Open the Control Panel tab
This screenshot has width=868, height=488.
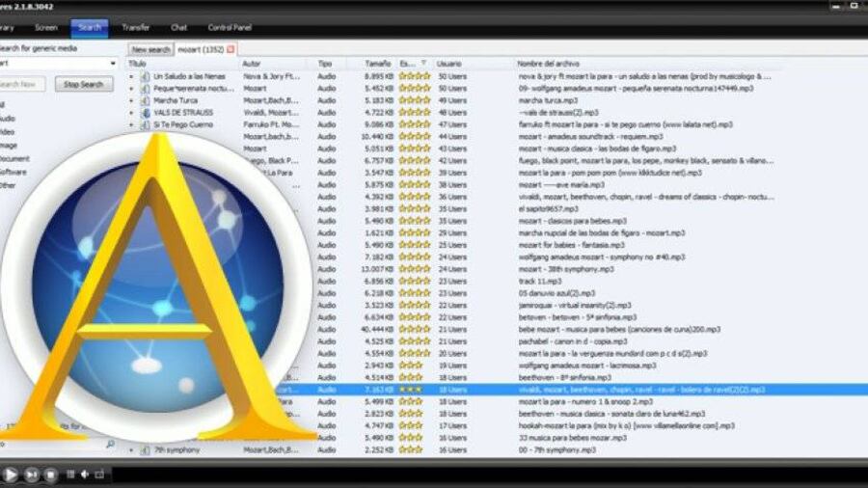point(229,27)
